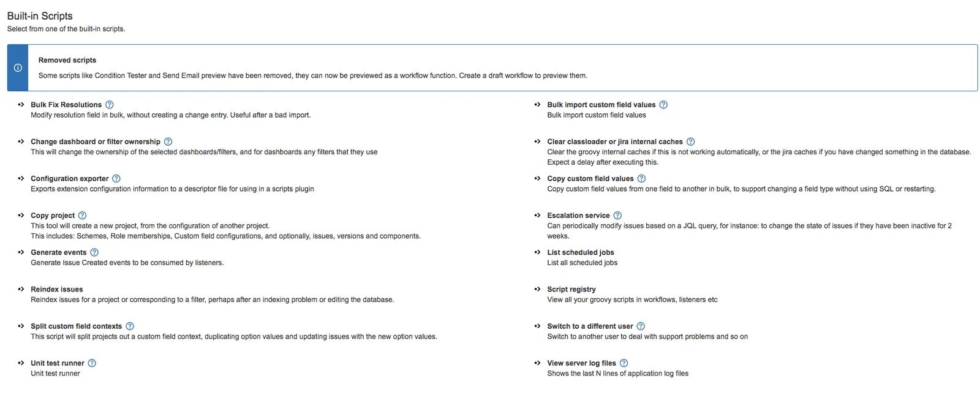Open help for Bulk import custom field values

663,105
